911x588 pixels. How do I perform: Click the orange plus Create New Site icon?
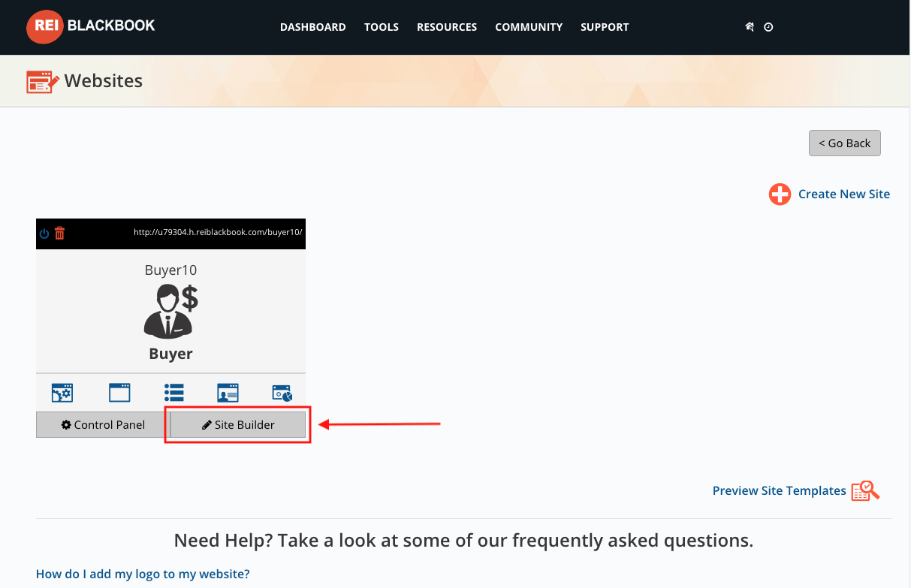point(780,194)
